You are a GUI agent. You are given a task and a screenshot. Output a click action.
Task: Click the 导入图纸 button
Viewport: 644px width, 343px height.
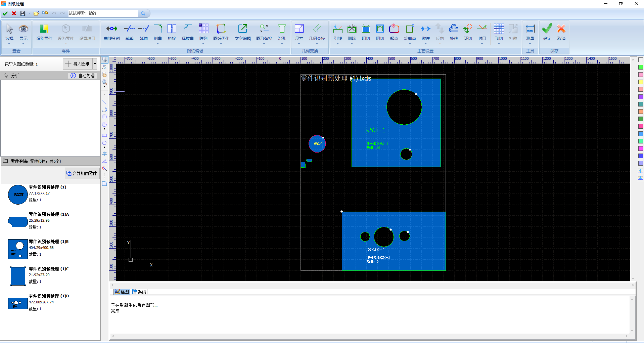[x=78, y=64]
